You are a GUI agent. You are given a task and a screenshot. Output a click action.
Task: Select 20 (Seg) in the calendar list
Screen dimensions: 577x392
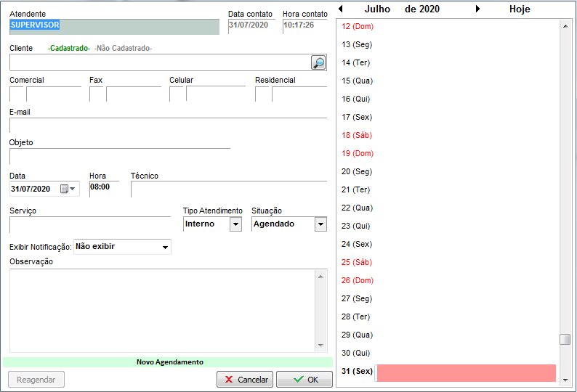point(357,171)
